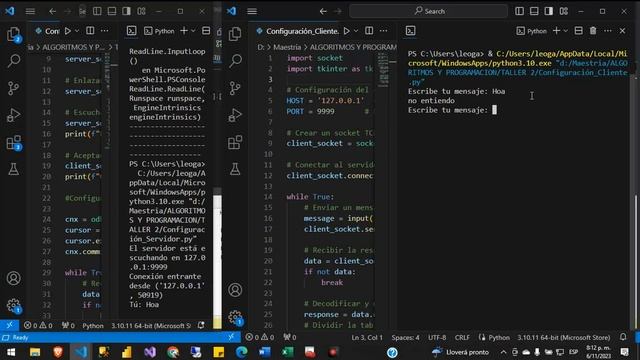Viewport: 640px width, 360px height.
Task: Select Python interpreter 3.10.11 in right status bar
Action: click(564, 338)
